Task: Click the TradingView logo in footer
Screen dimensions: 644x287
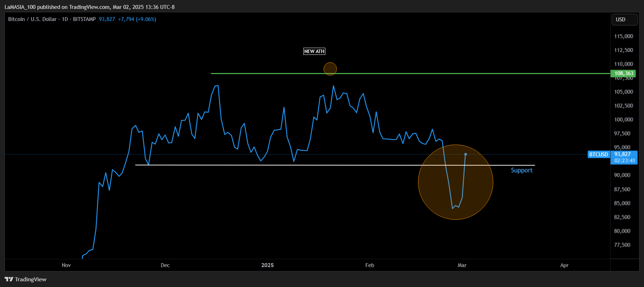Action: tap(25, 279)
